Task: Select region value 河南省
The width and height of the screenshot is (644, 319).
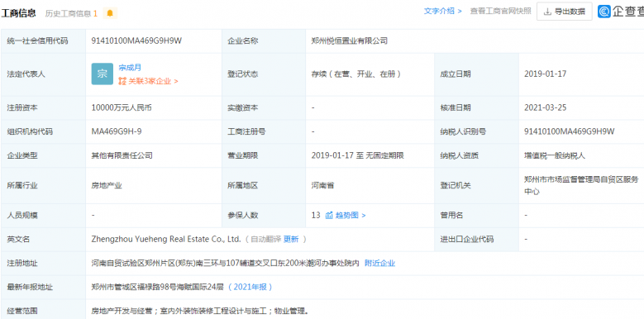Action: point(322,185)
